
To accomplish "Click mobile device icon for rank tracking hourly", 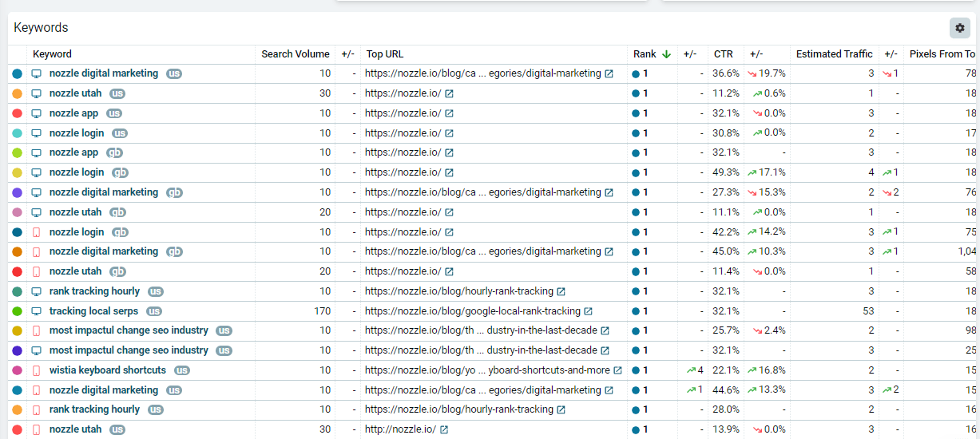I will (36, 409).
